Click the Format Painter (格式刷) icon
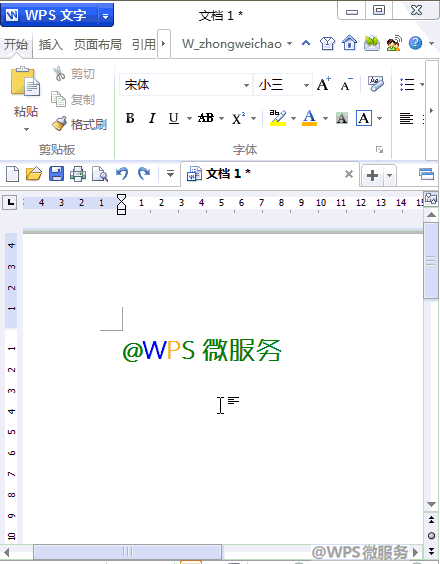The width and height of the screenshot is (440, 564). 60,124
